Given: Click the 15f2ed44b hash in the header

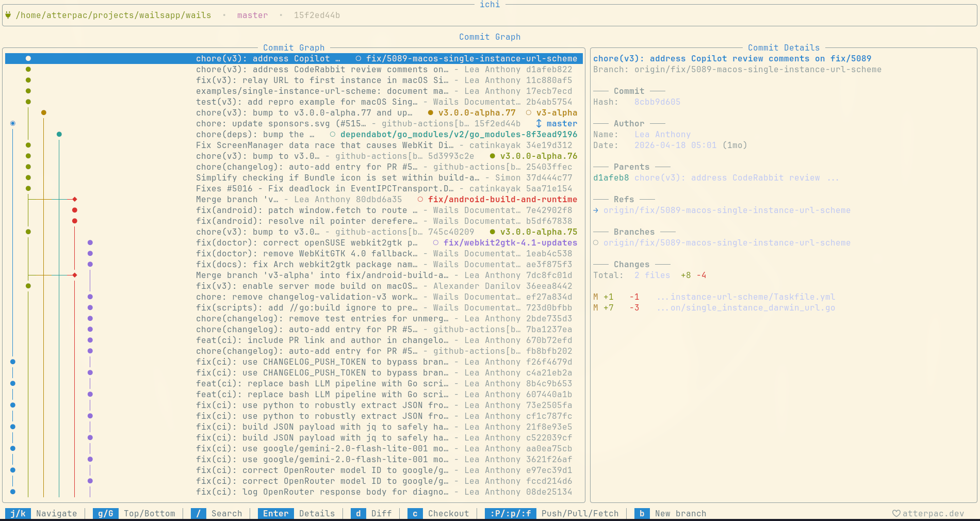Looking at the screenshot, I should (317, 15).
